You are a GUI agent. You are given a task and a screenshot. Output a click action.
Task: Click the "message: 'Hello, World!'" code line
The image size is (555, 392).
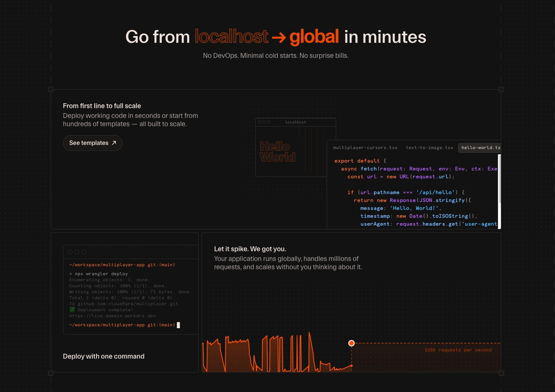tap(401, 208)
